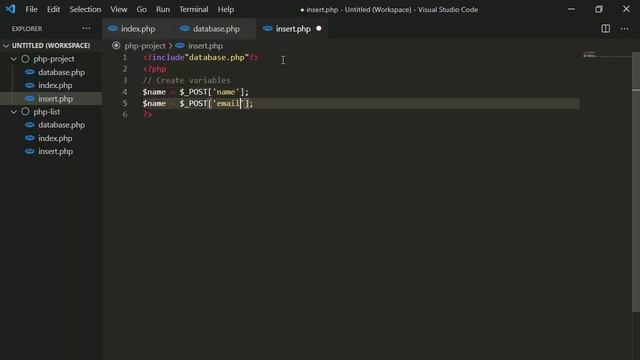This screenshot has width=640, height=360.
Task: Click the VS Code logo icon
Action: click(x=10, y=9)
